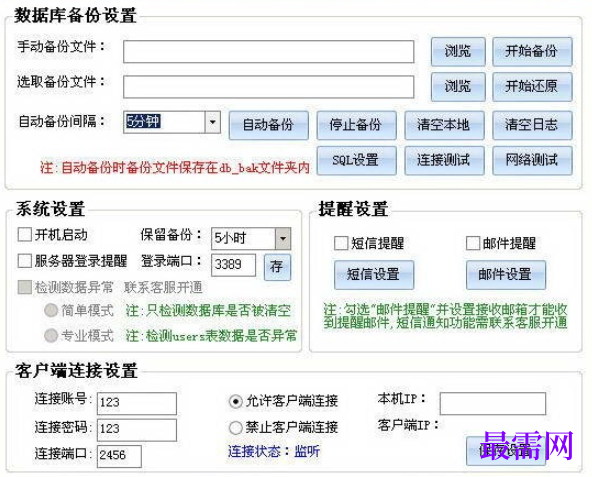Click the 登录端口 field showing 3389
This screenshot has width=592, height=477.
tap(233, 265)
